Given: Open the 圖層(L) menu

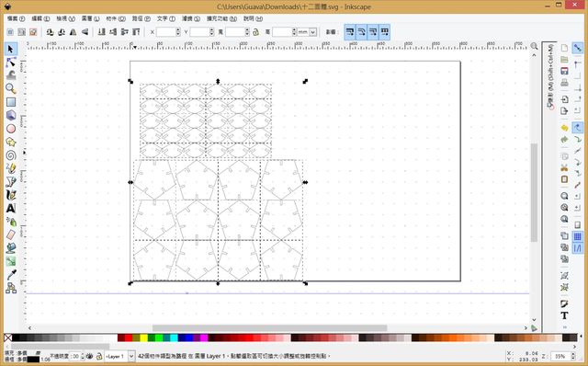Looking at the screenshot, I should [x=90, y=18].
